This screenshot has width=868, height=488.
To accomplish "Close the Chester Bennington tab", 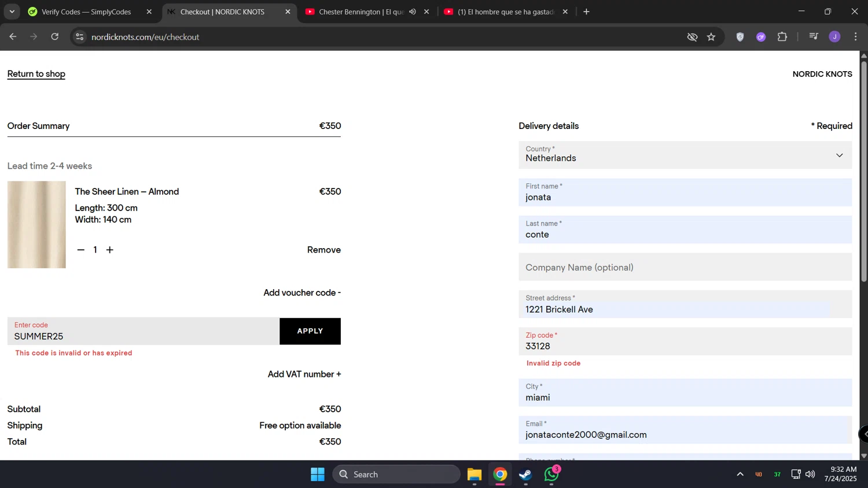I will click(426, 12).
